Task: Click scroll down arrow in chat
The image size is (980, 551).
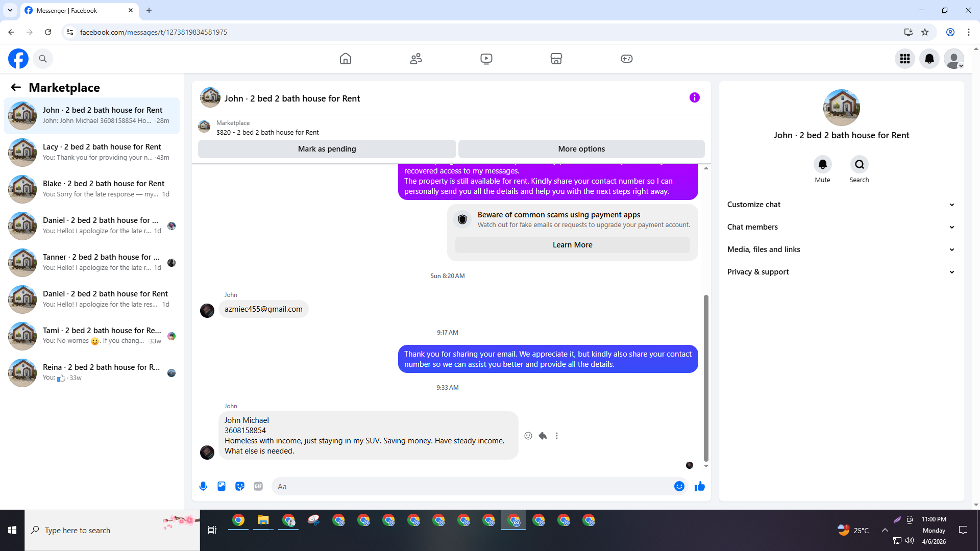Action: 706,466
